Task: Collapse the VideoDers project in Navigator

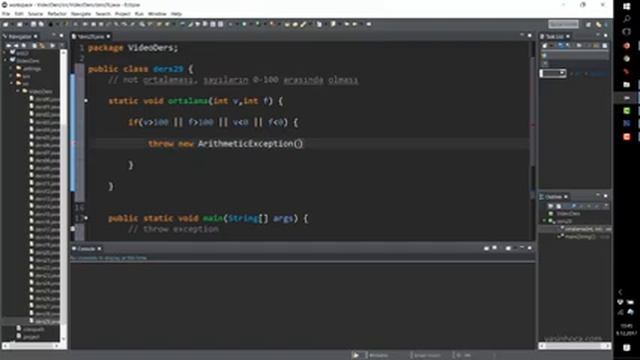Action: coord(6,60)
